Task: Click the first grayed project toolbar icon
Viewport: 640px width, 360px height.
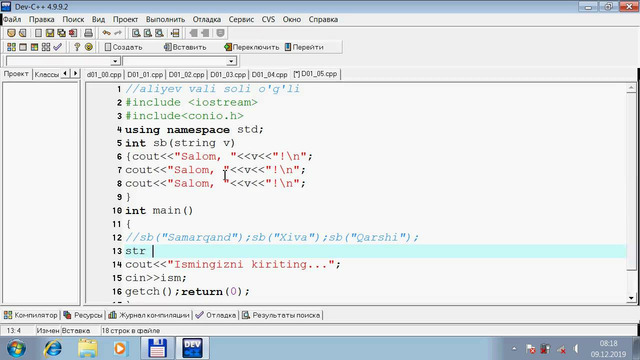Action: point(193,33)
